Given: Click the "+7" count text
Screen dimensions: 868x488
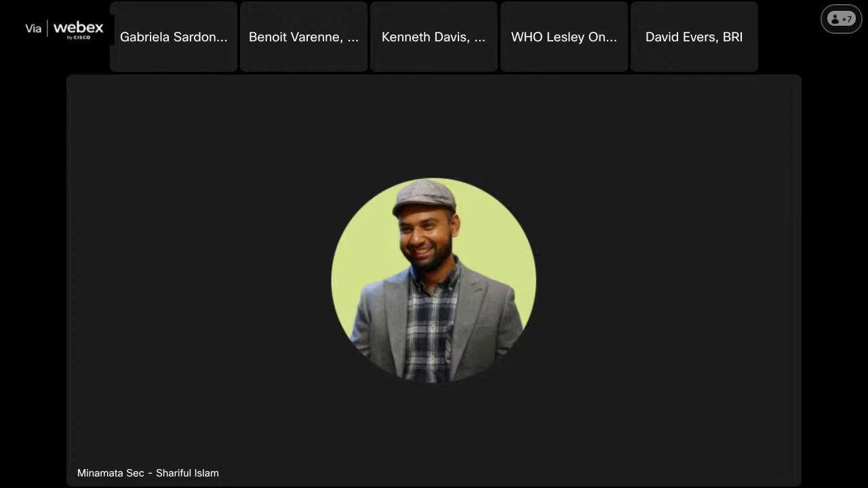Looking at the screenshot, I should pos(847,19).
